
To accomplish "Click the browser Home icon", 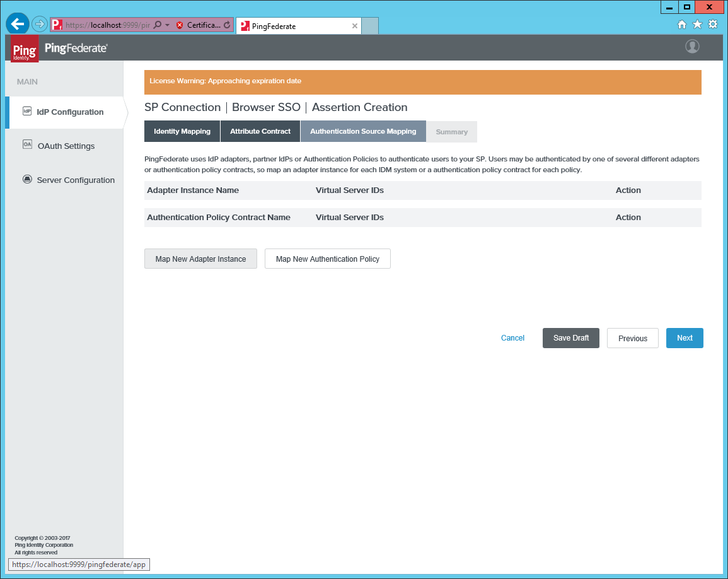I will click(x=681, y=25).
